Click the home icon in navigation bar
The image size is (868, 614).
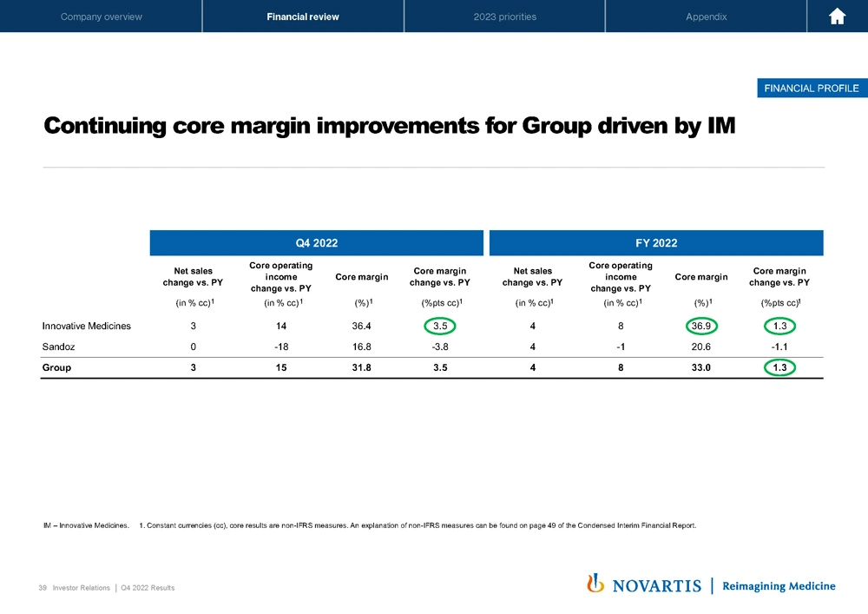tap(837, 17)
